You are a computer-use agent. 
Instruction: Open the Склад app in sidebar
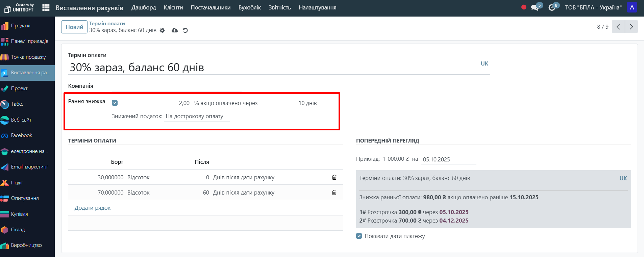[x=18, y=230]
